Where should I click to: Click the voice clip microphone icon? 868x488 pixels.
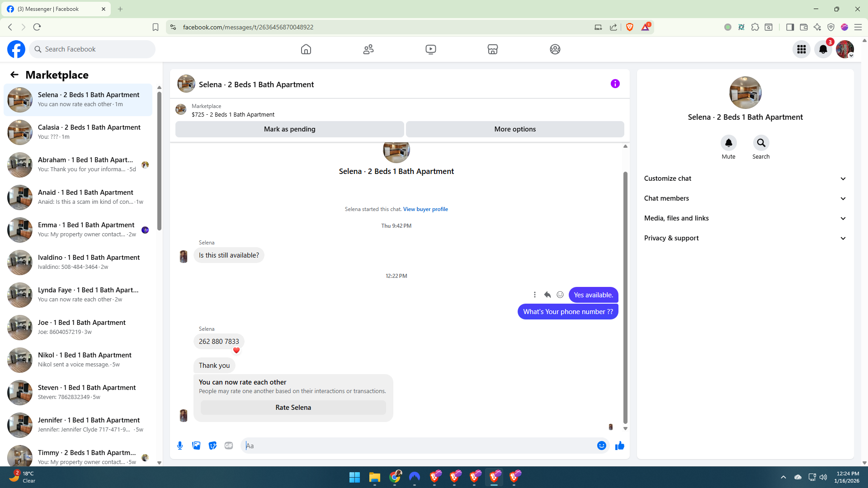tap(180, 446)
